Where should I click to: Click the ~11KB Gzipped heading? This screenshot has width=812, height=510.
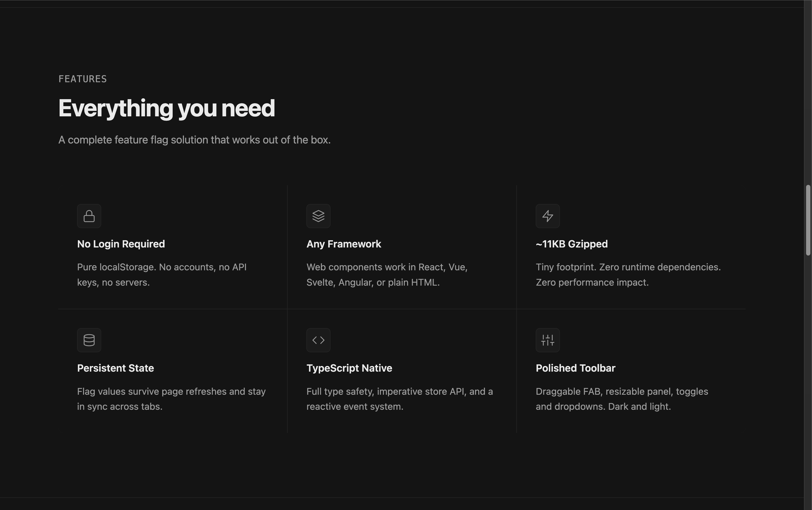coord(572,244)
